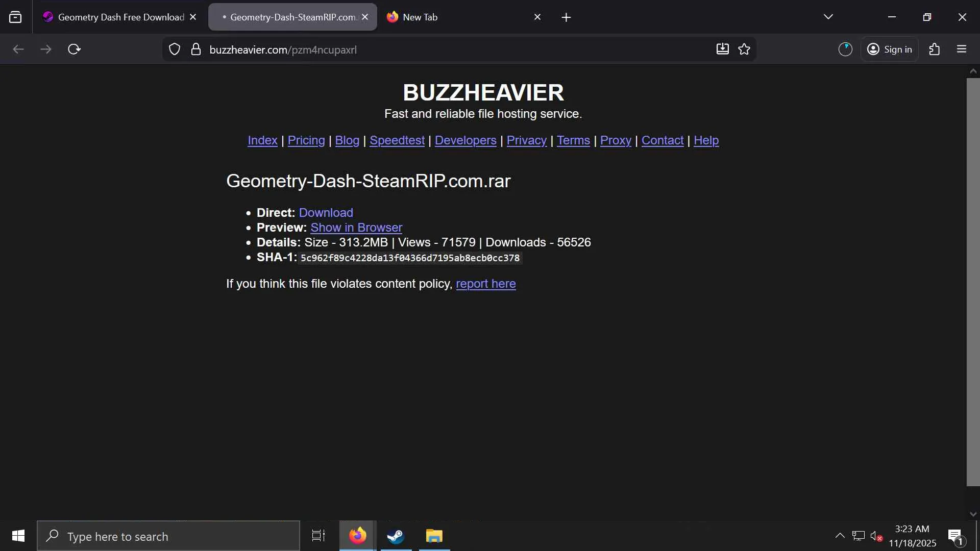Open the Steam taskbar icon

pyautogui.click(x=396, y=536)
